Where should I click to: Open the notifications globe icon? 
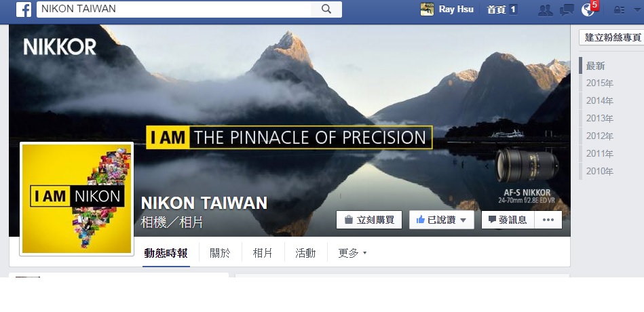click(588, 10)
